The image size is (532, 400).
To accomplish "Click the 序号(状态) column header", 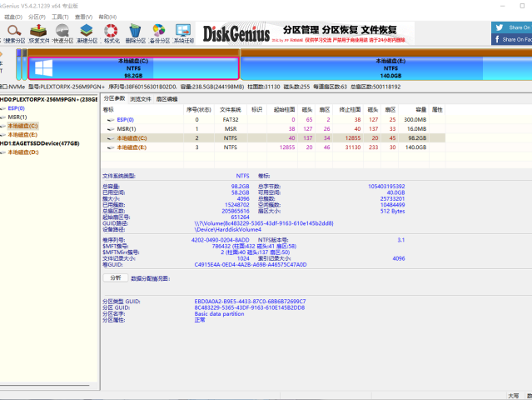I will tap(199, 110).
